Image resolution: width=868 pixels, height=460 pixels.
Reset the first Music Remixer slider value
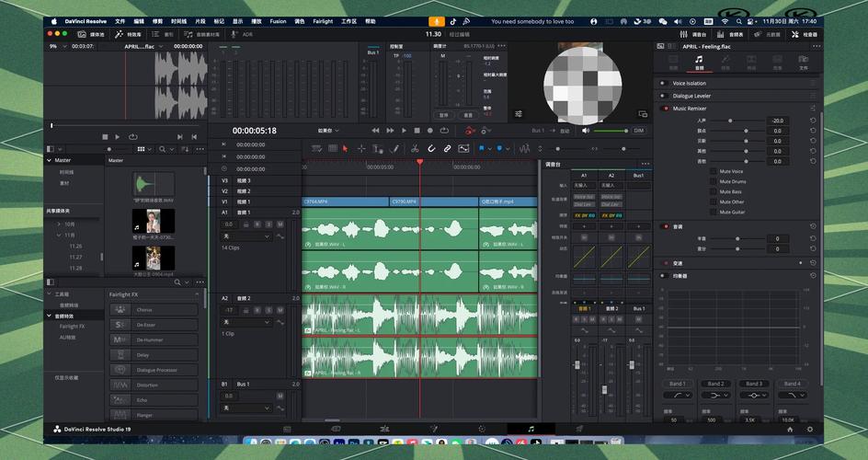812,121
